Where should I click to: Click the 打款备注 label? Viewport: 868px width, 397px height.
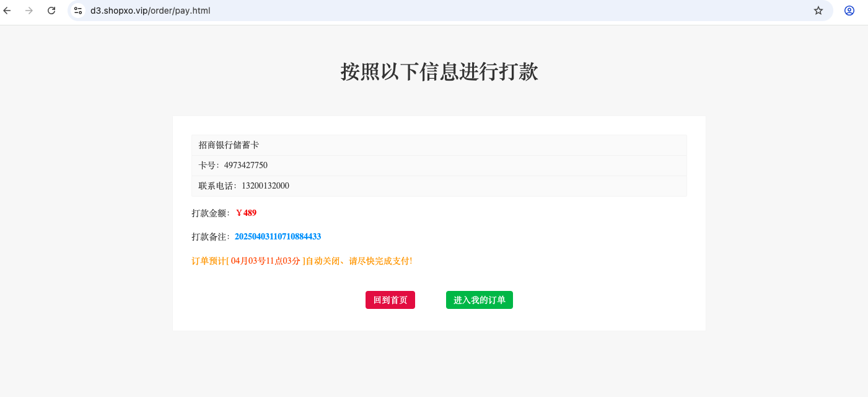[x=211, y=237]
